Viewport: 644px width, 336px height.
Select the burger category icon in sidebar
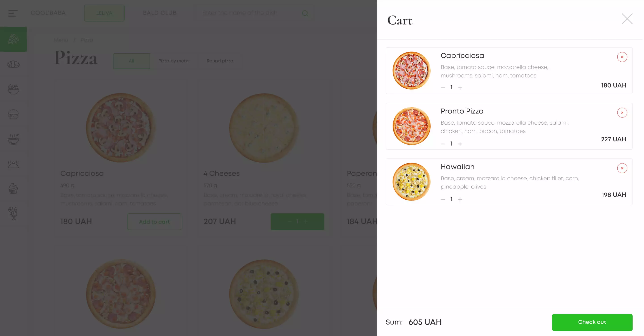pos(13,114)
